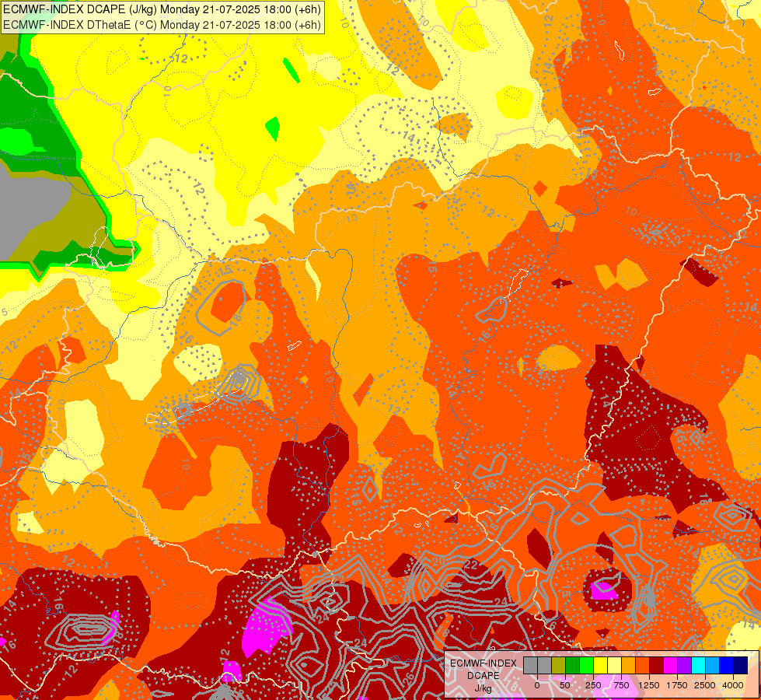This screenshot has width=761, height=700.
Task: Click the ECMWF-INDEX DCAPE title line
Action: [x=162, y=9]
